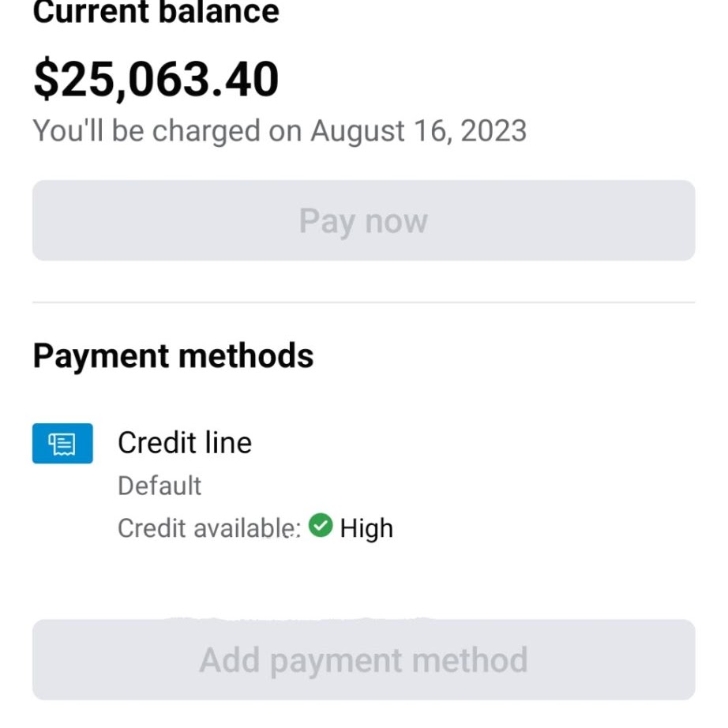
Task: Click the dollar sign in the balance
Action: pyautogui.click(x=46, y=79)
